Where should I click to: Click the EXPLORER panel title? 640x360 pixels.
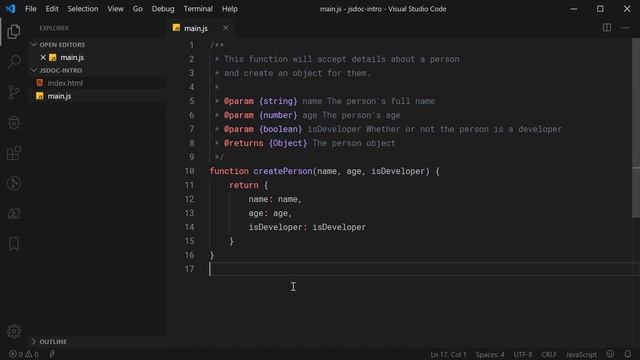point(54,28)
